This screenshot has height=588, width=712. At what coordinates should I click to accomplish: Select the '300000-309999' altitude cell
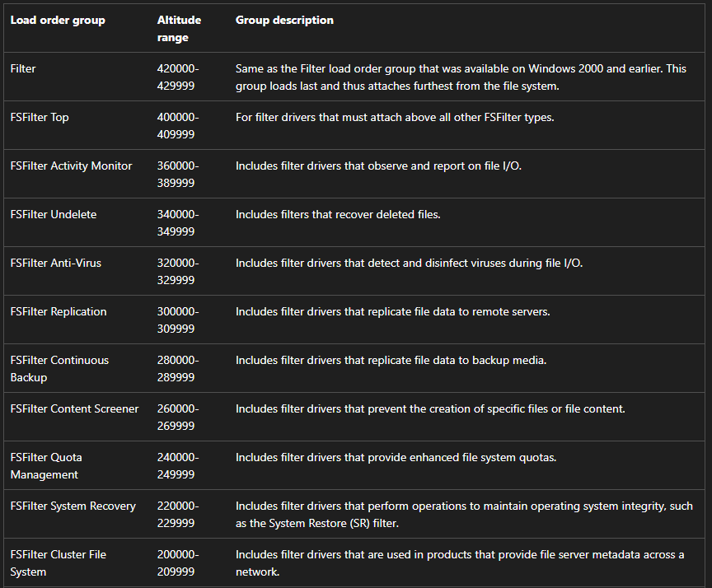click(x=178, y=320)
